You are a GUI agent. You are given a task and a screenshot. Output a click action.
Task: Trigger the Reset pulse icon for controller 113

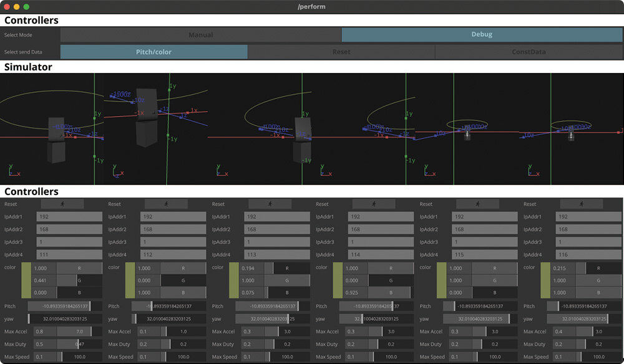pyautogui.click(x=270, y=204)
